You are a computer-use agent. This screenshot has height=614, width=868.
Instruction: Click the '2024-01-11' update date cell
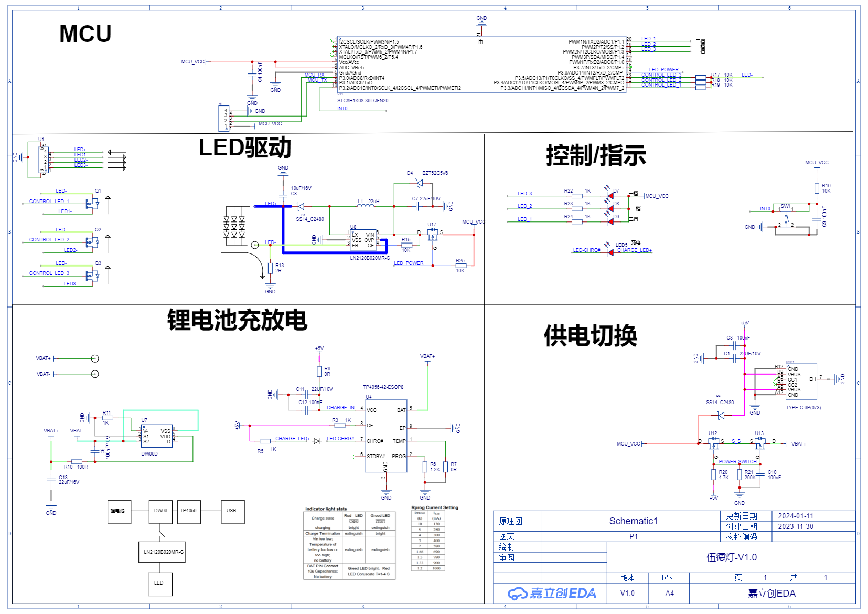coord(813,516)
